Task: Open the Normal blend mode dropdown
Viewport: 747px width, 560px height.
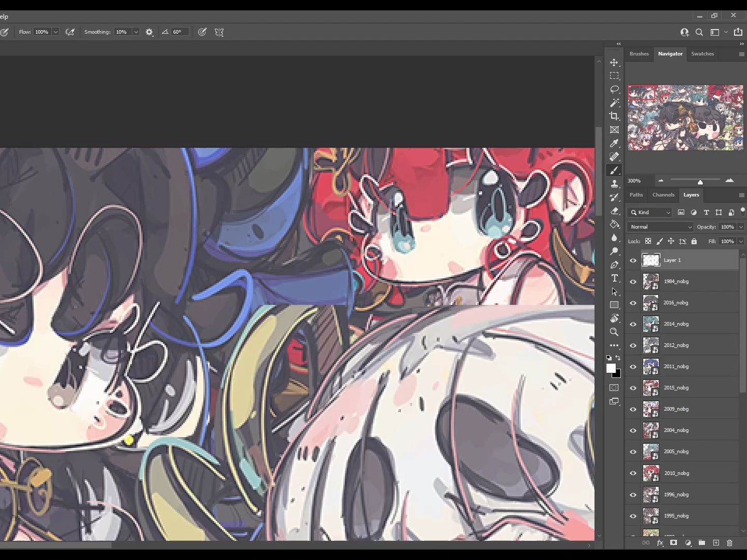Action: tap(660, 227)
